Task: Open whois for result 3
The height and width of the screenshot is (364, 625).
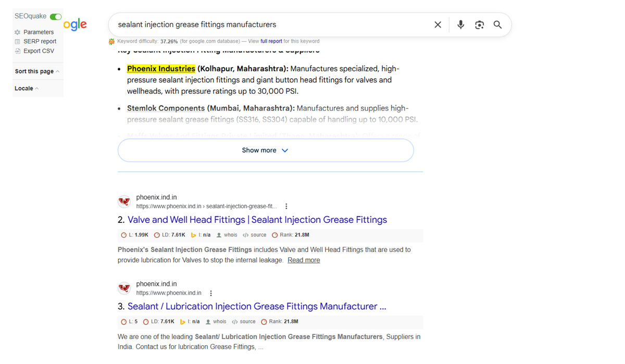Action: tap(216, 322)
